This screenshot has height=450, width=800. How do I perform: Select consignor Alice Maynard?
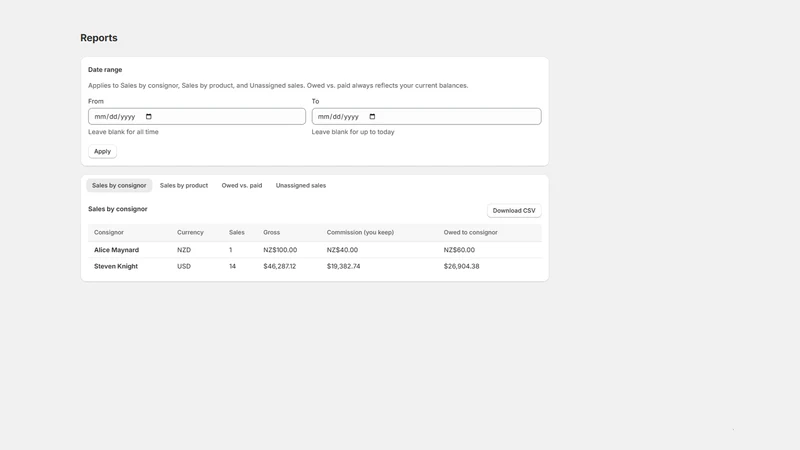(116, 250)
